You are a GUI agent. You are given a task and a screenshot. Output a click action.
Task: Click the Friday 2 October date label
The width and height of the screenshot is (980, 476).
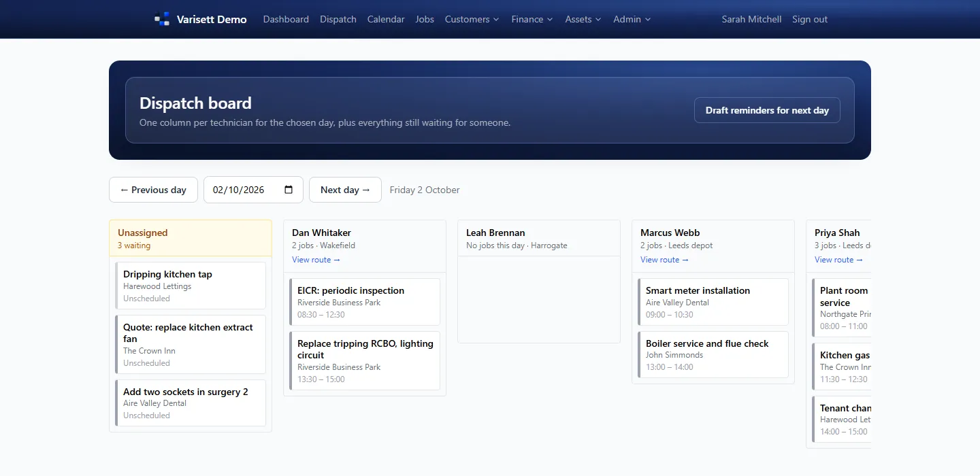(425, 190)
